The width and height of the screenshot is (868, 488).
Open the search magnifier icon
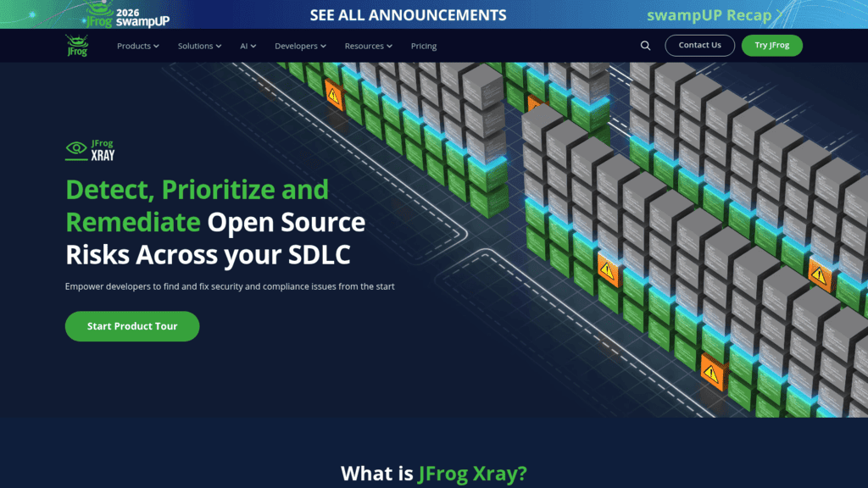point(645,46)
